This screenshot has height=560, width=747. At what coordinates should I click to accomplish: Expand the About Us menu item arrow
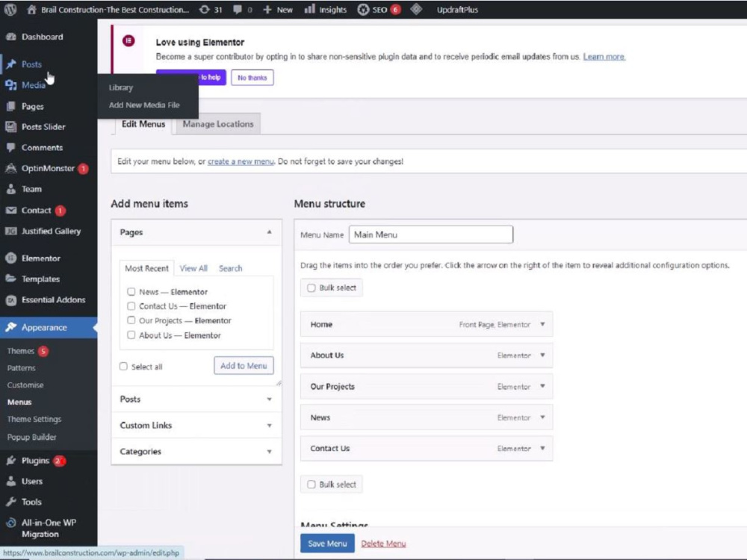click(542, 355)
